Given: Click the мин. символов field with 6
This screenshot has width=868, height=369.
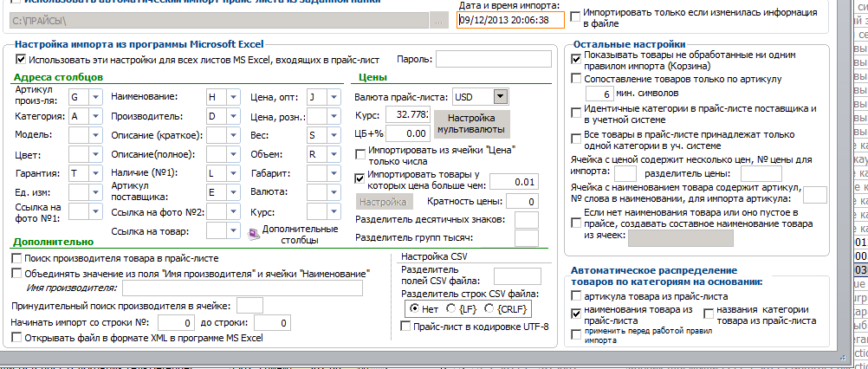Looking at the screenshot, I should point(600,93).
